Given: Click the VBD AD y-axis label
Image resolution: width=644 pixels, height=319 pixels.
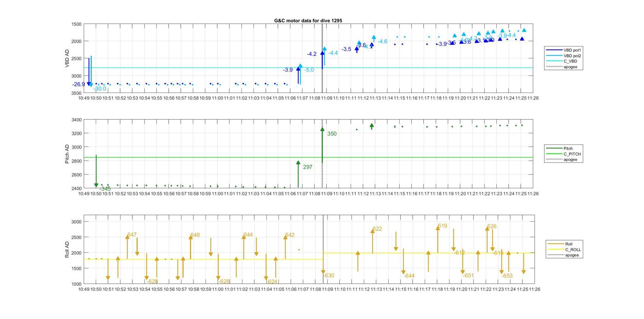Looking at the screenshot, I should [x=67, y=58].
